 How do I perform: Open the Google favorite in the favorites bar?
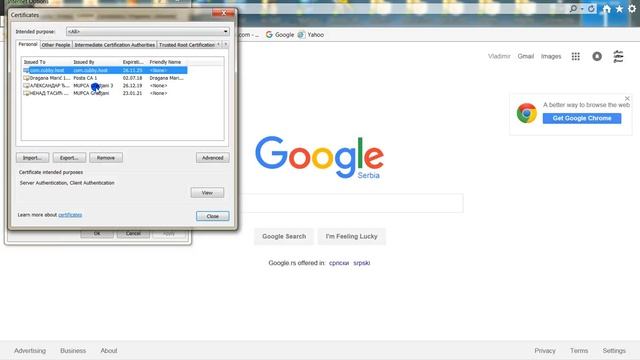(x=280, y=35)
